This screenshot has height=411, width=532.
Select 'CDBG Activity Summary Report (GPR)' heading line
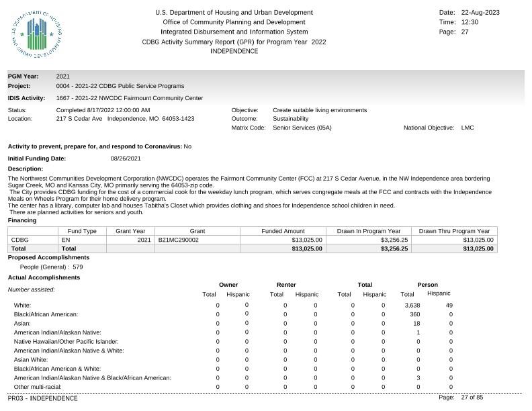click(x=234, y=42)
